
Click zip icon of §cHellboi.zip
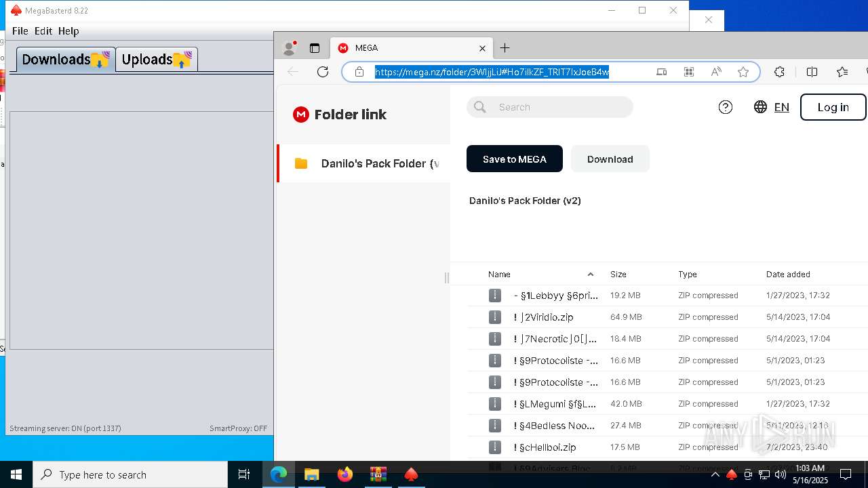click(495, 447)
